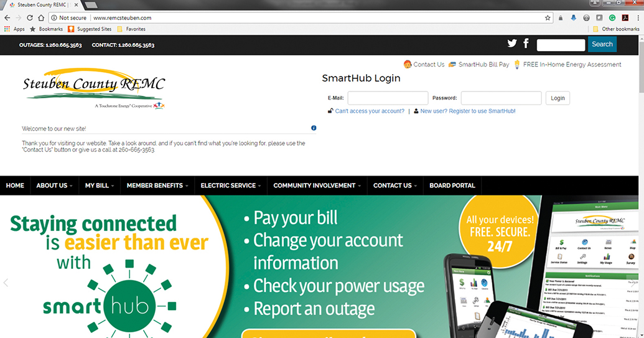Expand the Member Benefits dropdown menu
This screenshot has height=338, width=644.
157,185
